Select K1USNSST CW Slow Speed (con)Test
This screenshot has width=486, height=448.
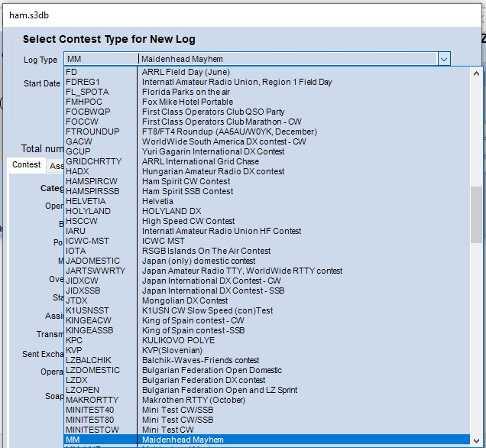click(x=267, y=310)
